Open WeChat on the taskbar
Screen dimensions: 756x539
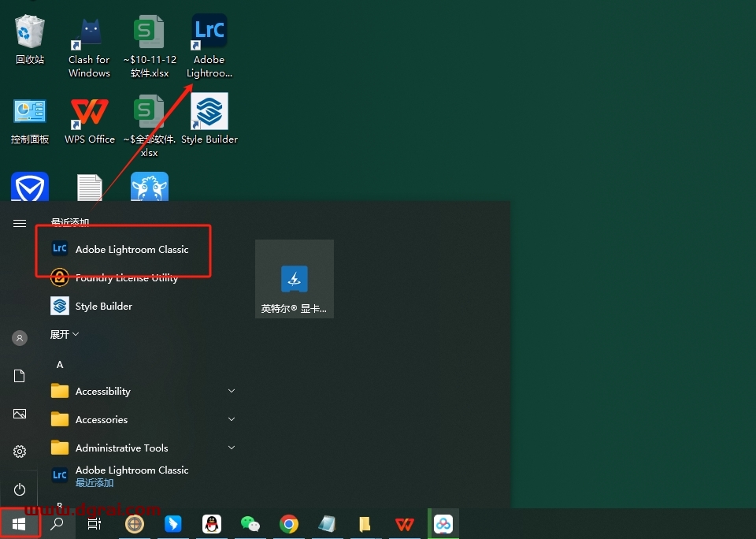click(250, 524)
